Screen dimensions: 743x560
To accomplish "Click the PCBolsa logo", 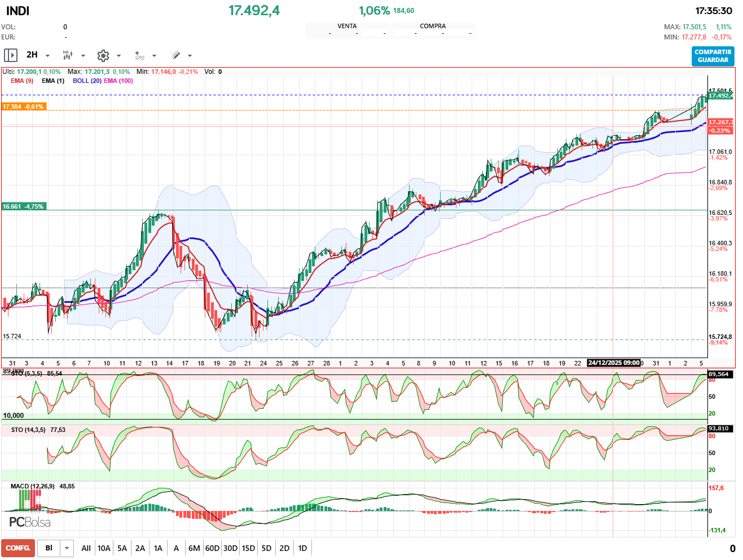I will coord(29,522).
